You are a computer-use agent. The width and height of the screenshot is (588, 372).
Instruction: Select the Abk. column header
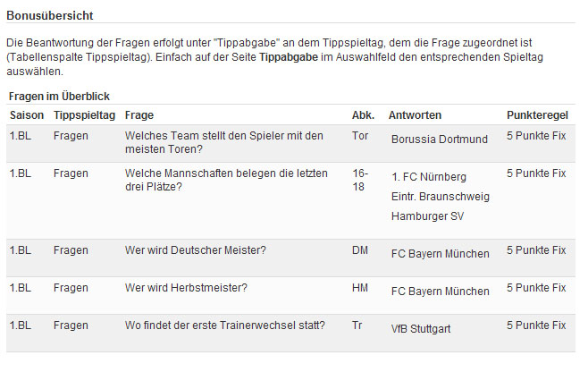click(363, 115)
